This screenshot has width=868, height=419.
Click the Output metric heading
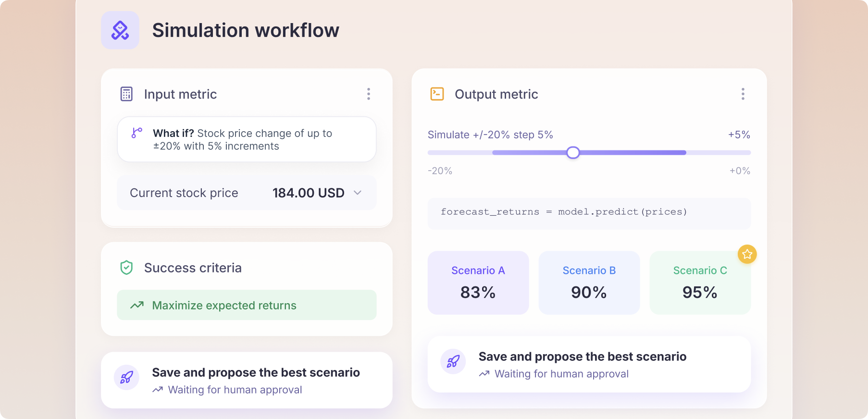tap(496, 94)
